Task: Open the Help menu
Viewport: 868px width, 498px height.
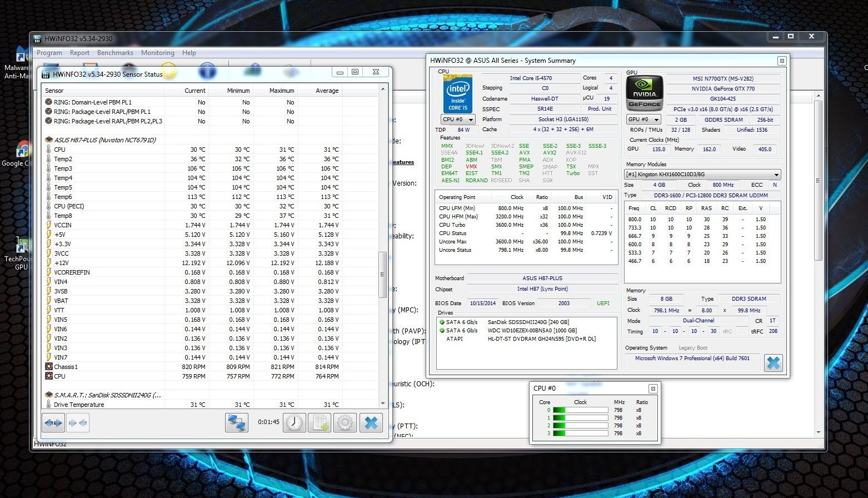Action: (x=189, y=53)
